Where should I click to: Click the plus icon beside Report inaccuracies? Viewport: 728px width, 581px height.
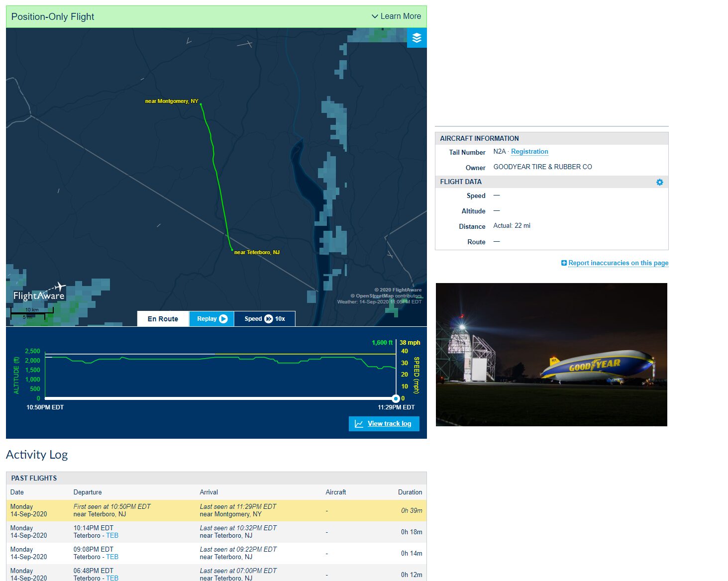point(564,263)
